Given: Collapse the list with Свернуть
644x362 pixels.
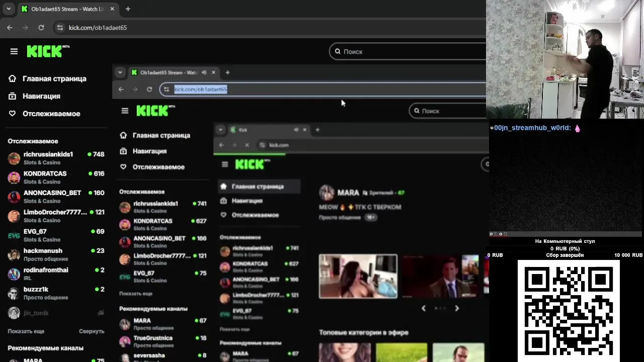Looking at the screenshot, I should [92, 331].
